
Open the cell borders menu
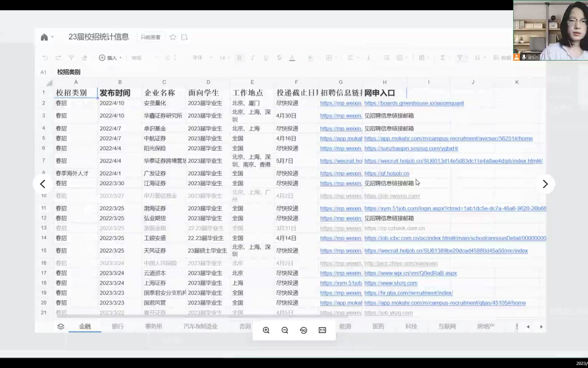click(x=329, y=58)
